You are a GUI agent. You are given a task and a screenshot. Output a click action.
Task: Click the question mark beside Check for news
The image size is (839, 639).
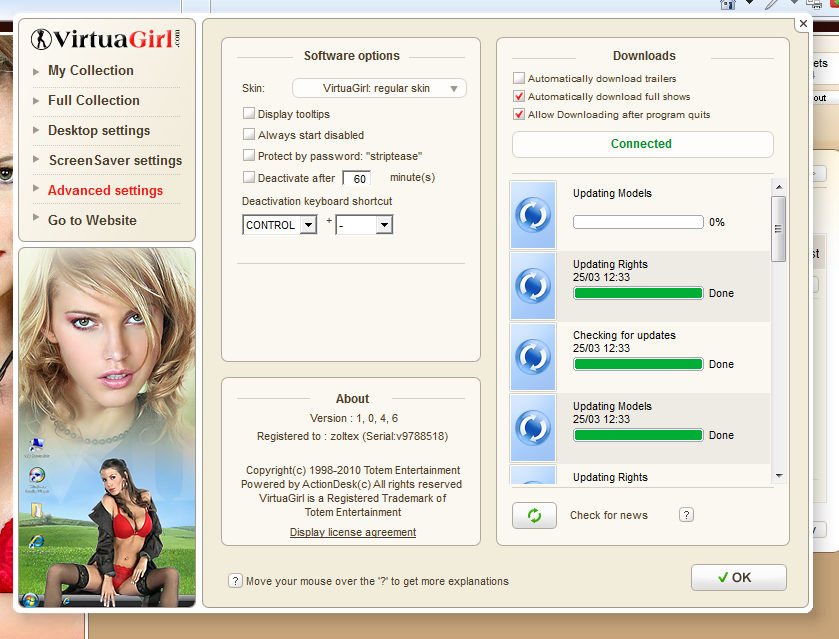686,515
